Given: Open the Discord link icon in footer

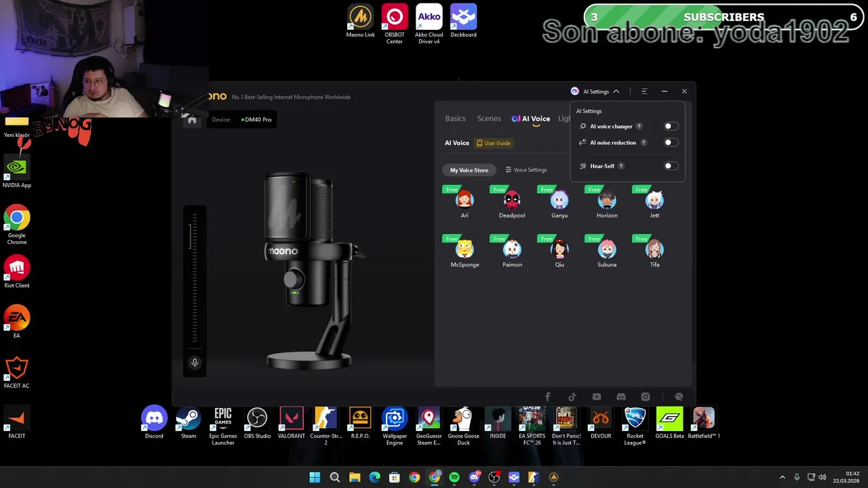Looking at the screenshot, I should pos(621,396).
